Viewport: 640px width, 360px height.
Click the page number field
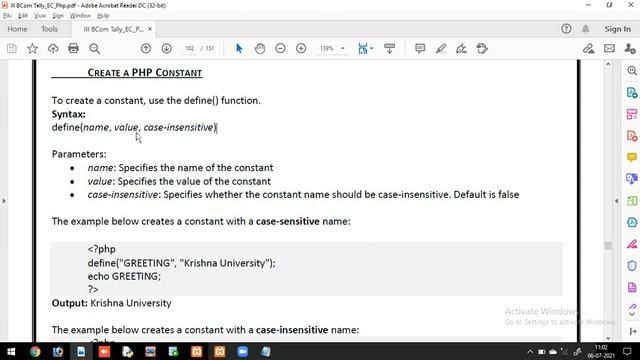(x=189, y=49)
